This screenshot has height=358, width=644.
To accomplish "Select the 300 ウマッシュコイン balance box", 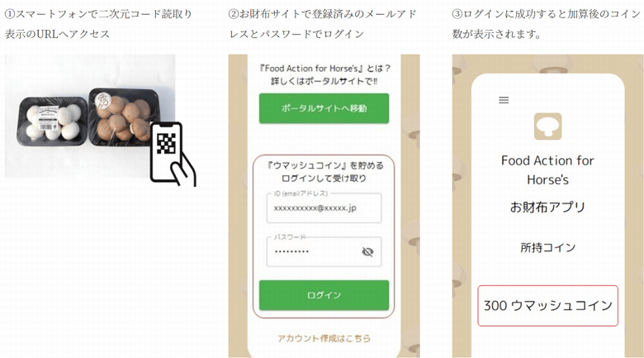I will coord(547,306).
